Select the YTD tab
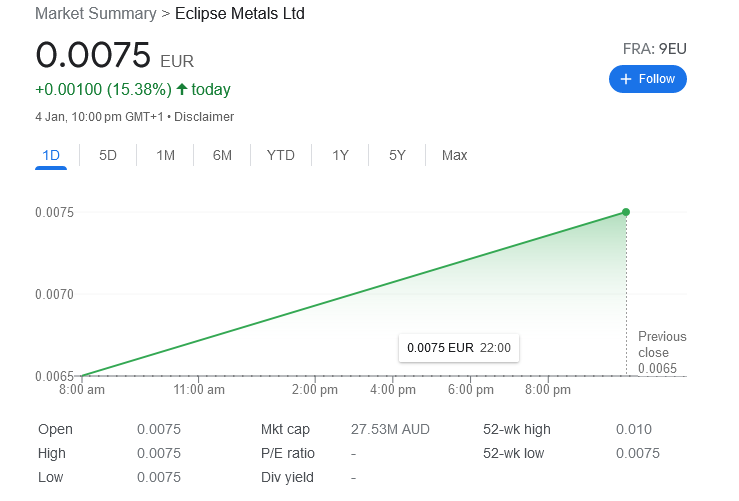The image size is (739, 501). point(281,156)
